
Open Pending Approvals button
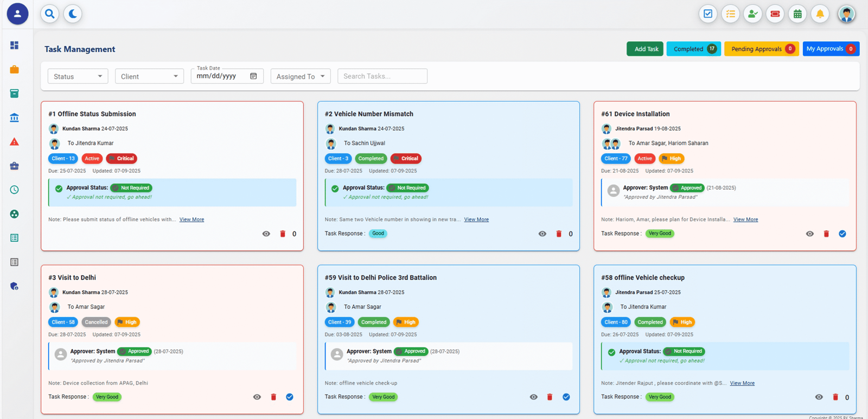coord(762,49)
